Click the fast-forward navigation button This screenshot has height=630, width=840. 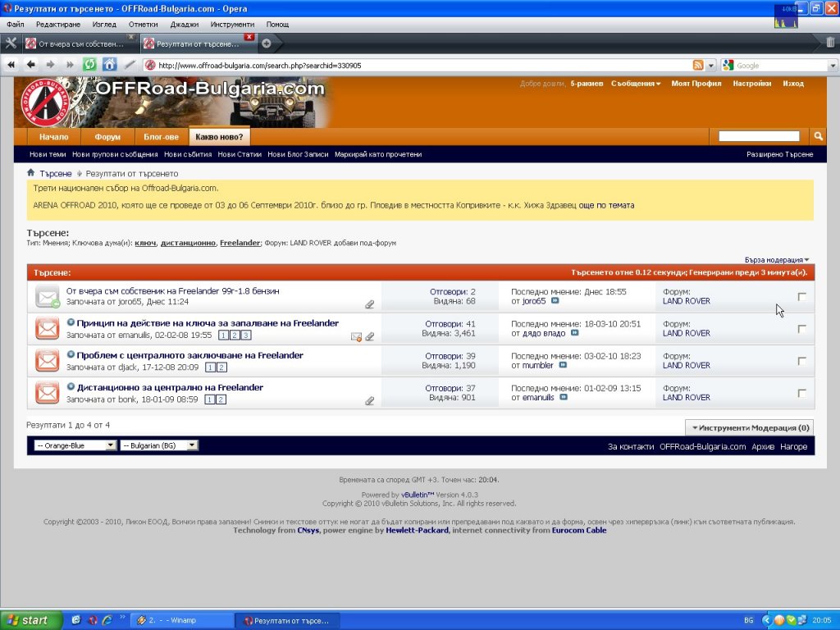click(x=70, y=65)
